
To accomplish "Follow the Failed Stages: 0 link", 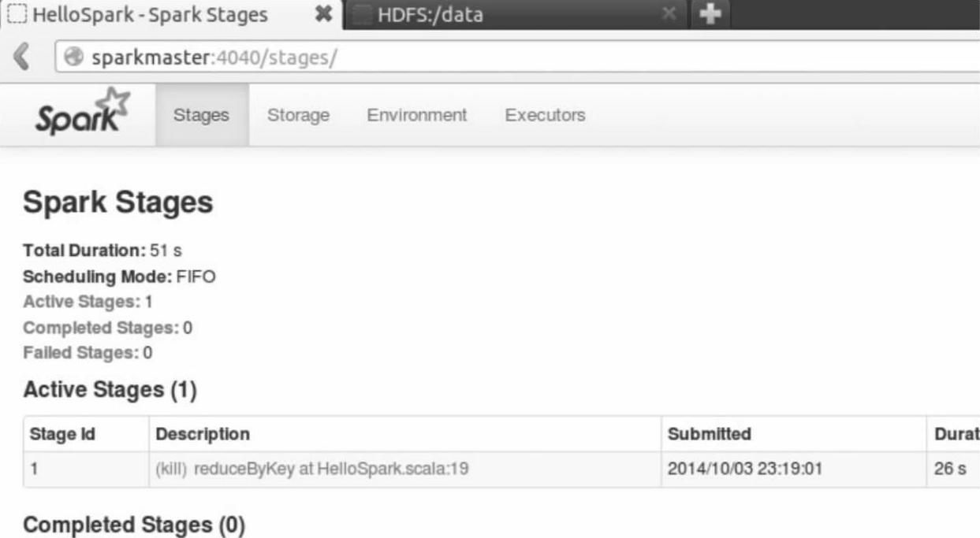I will [x=88, y=353].
